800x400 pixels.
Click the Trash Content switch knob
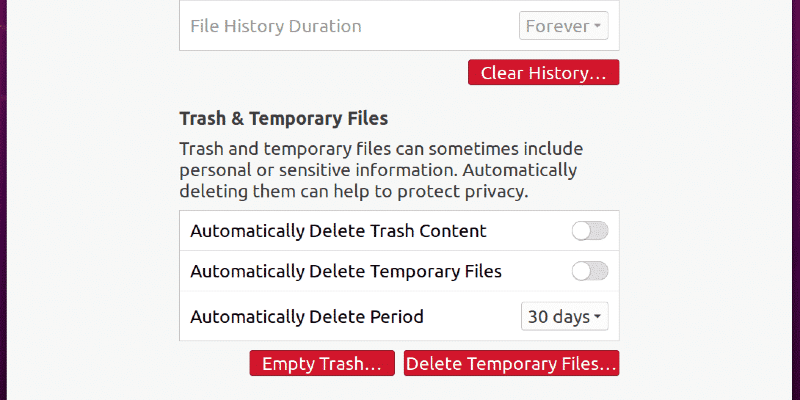(581, 231)
